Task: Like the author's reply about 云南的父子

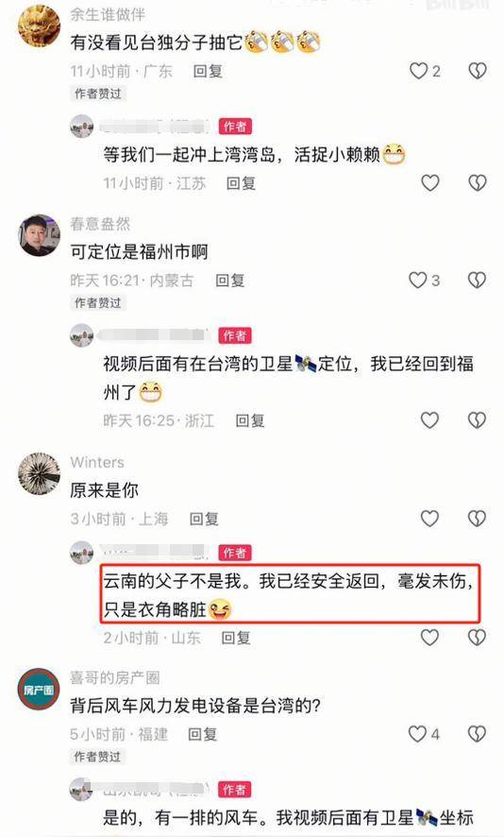Action: point(429,637)
